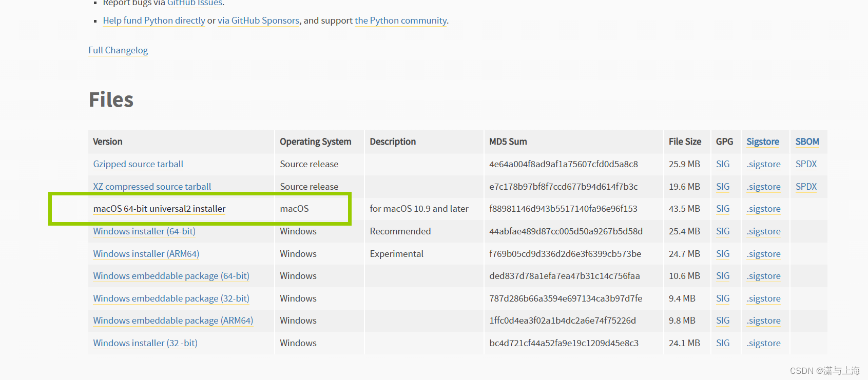
Task: Open SIG for embeddable package (32-bit) row
Action: (723, 298)
